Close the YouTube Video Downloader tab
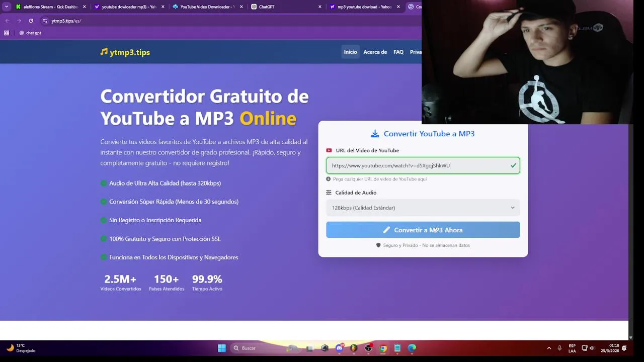 [x=242, y=7]
